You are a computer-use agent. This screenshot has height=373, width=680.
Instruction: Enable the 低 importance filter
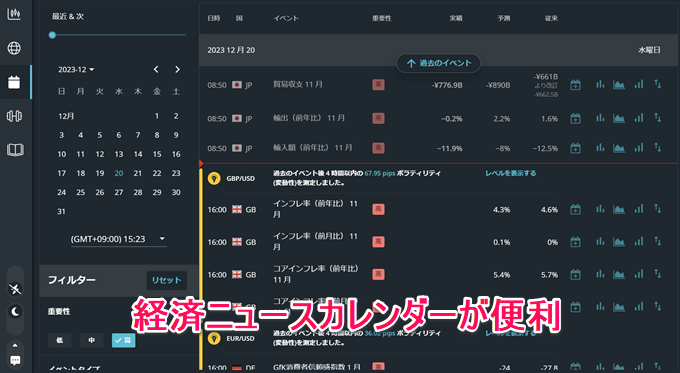pos(60,340)
